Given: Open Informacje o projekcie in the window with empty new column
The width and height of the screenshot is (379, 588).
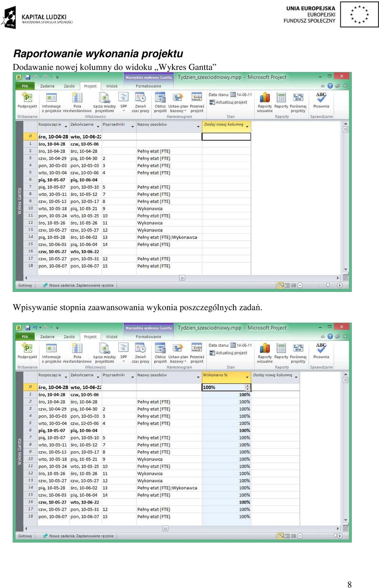Looking at the screenshot, I should click(x=51, y=102).
